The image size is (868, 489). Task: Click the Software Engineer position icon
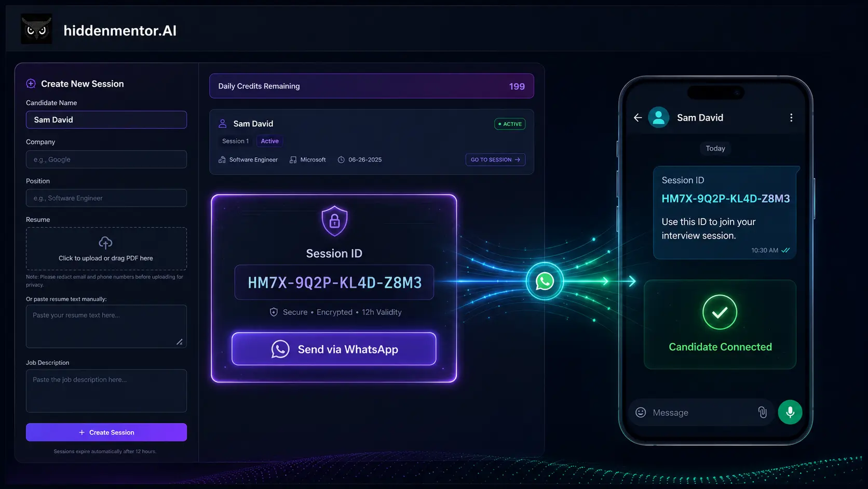(222, 160)
